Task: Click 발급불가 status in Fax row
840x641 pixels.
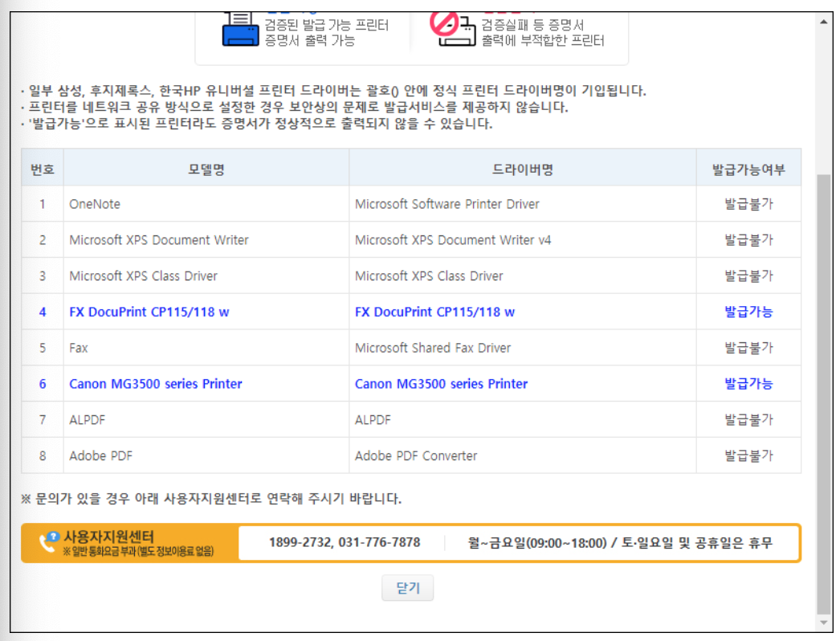Action: tap(748, 348)
